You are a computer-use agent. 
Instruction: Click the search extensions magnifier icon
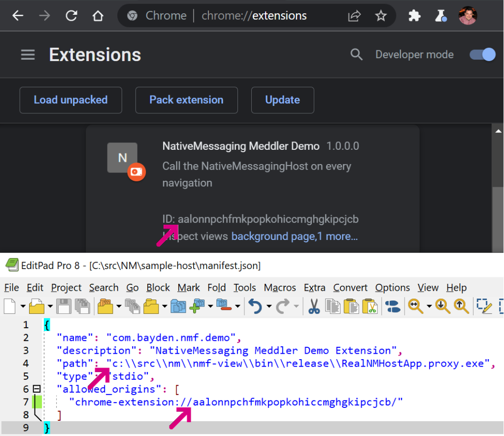coord(356,55)
